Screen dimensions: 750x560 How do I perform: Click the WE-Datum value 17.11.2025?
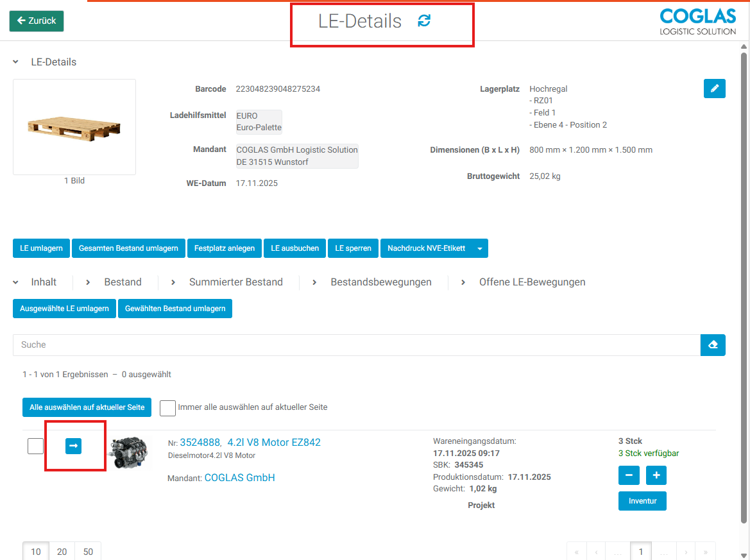pyautogui.click(x=257, y=183)
